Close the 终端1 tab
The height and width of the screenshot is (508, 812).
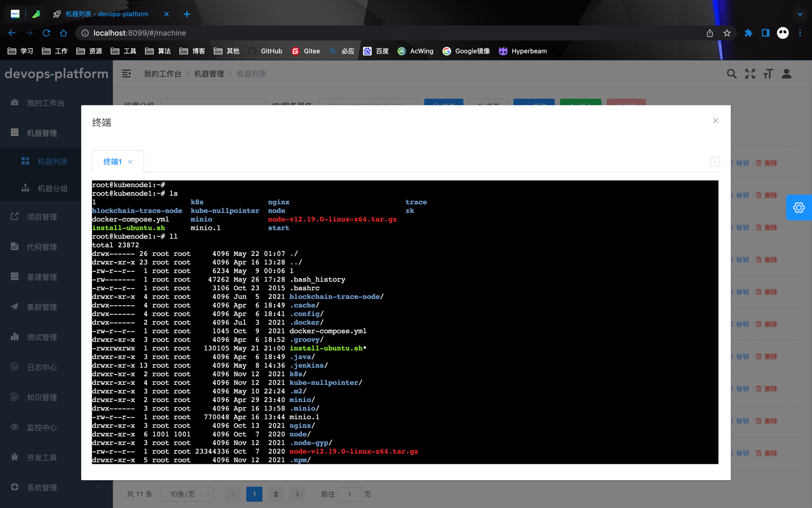pos(130,162)
